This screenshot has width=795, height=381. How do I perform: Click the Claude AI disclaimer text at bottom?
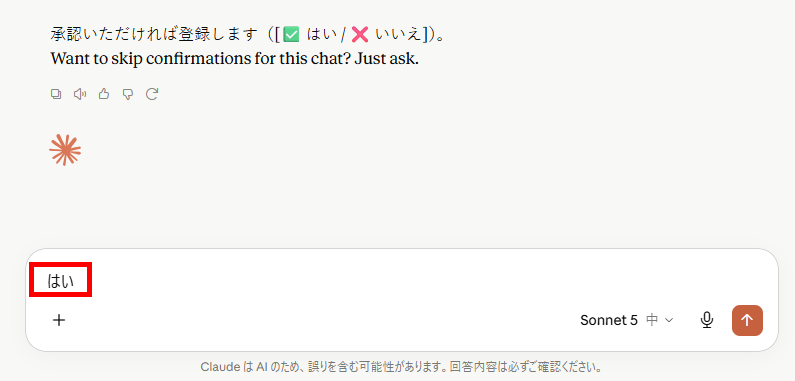[402, 366]
